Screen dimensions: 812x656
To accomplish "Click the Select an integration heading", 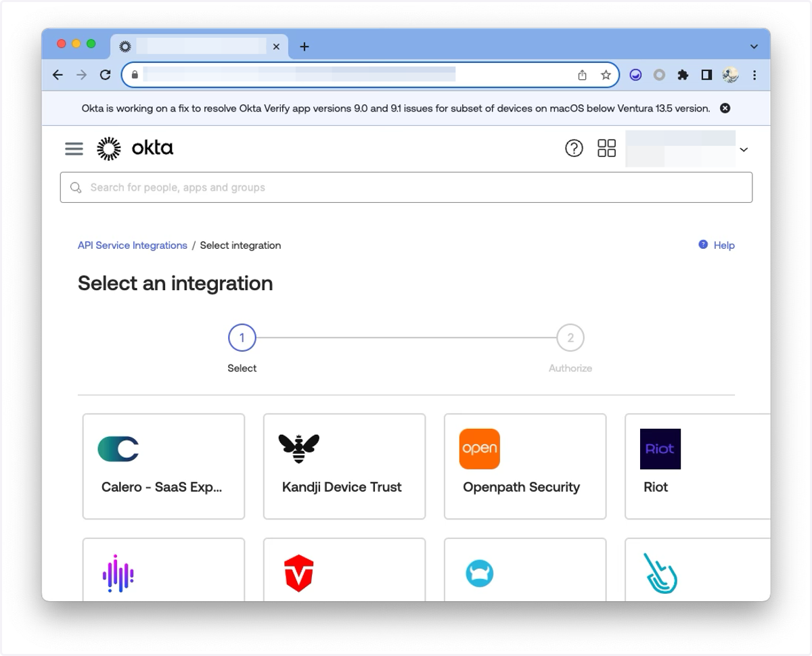I will pyautogui.click(x=175, y=283).
